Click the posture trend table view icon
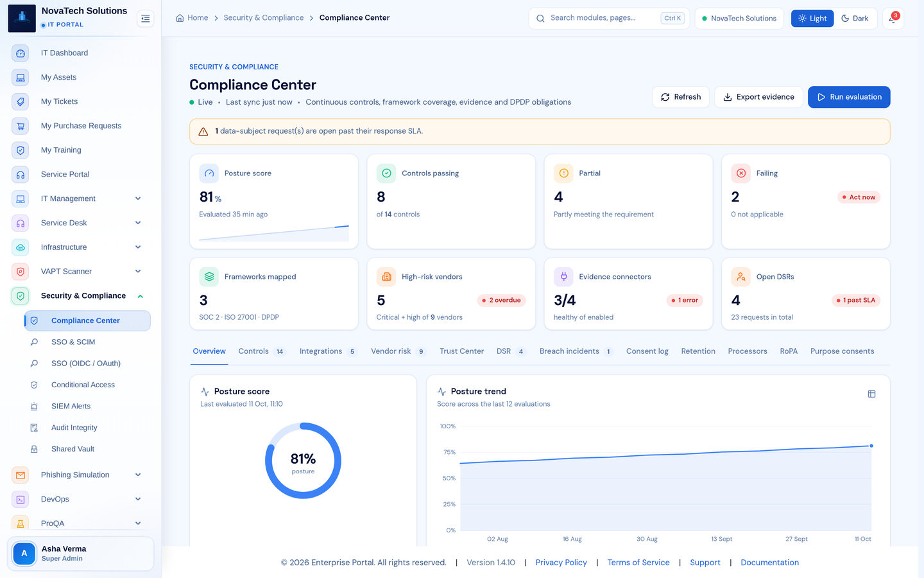 (871, 394)
